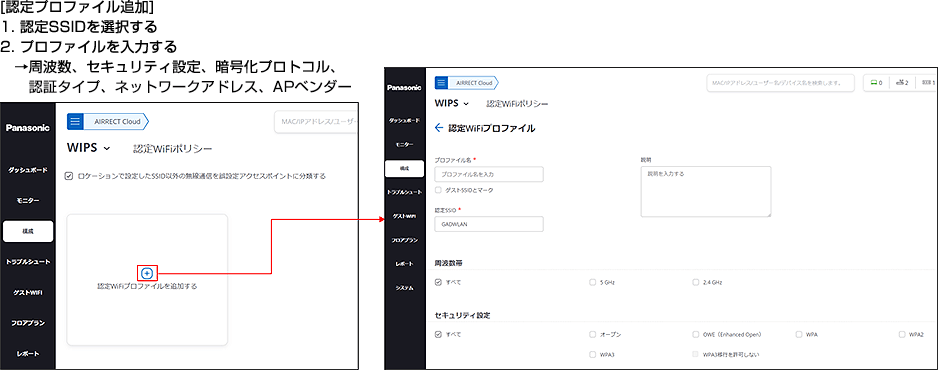Open ゲストWiFi in policy list screen sidebar
The image size is (938, 370).
pyautogui.click(x=28, y=292)
